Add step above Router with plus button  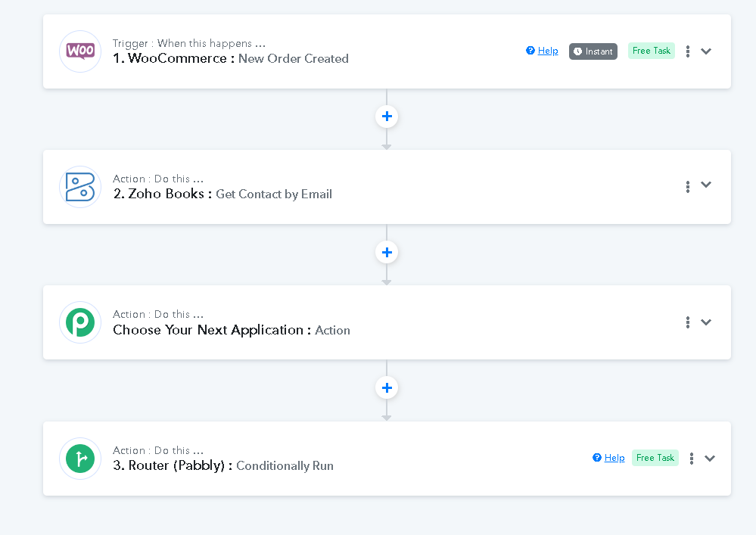[x=387, y=388]
